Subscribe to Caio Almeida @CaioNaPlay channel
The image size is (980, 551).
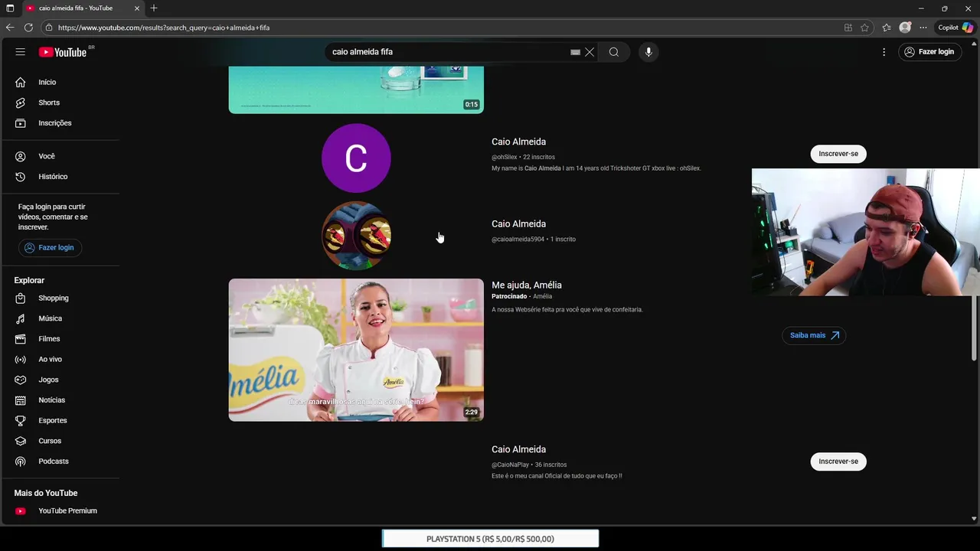(838, 461)
